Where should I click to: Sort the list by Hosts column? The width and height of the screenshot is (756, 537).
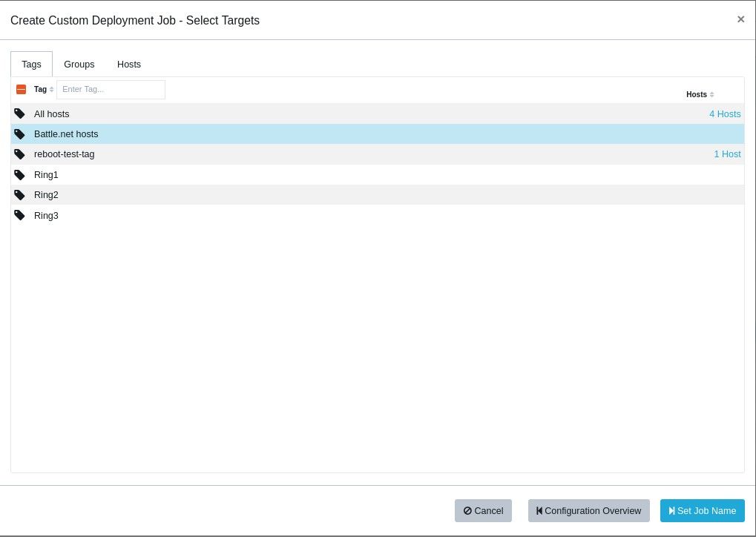coord(700,94)
